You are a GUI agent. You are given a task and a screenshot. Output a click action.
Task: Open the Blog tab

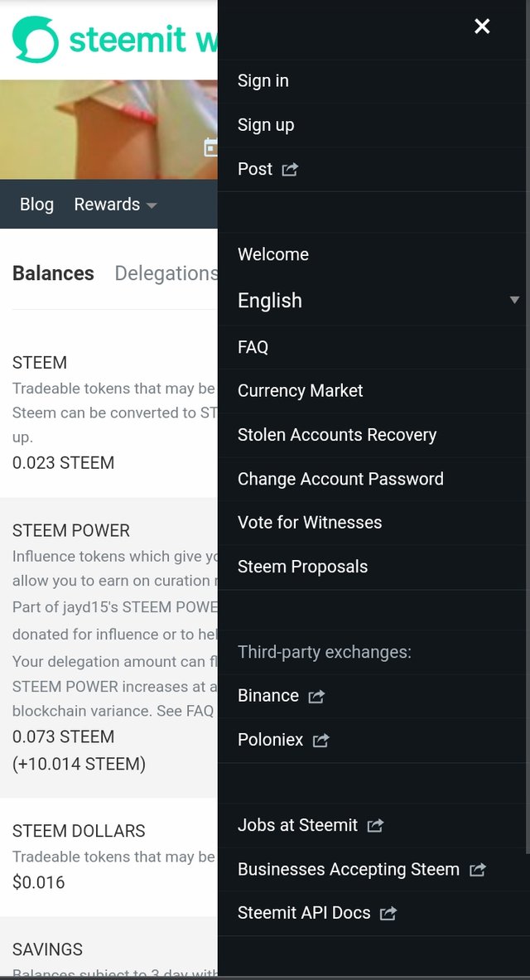tap(36, 205)
